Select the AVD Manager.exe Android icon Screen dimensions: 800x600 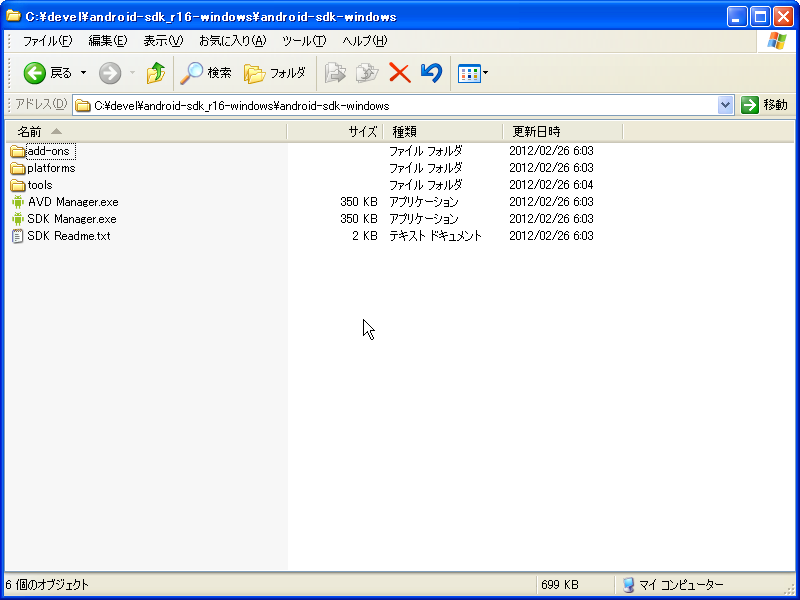click(x=18, y=202)
